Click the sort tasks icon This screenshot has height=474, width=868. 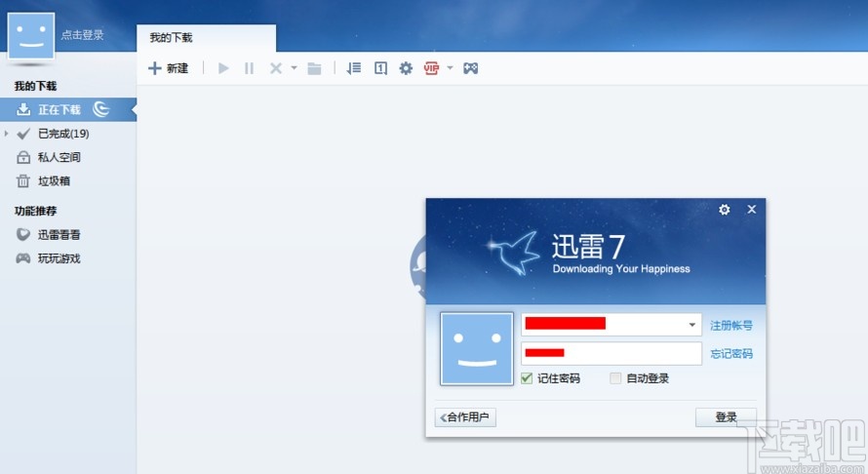[x=354, y=68]
